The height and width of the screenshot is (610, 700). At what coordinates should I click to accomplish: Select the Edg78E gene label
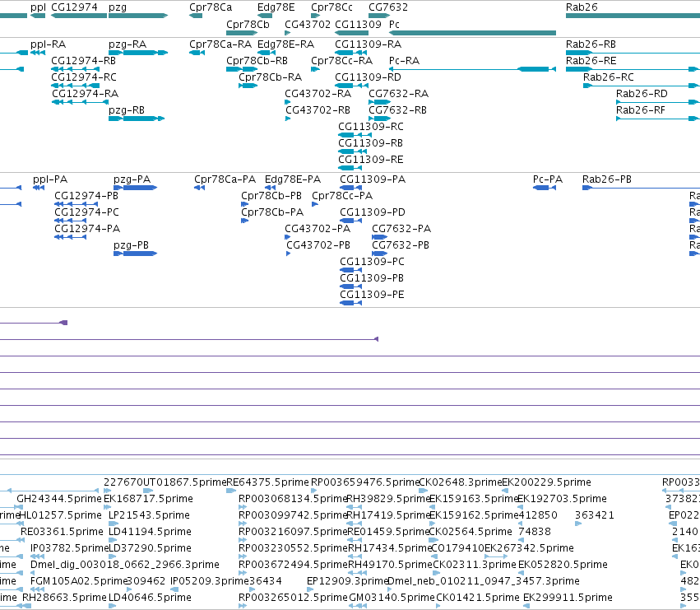(276, 7)
